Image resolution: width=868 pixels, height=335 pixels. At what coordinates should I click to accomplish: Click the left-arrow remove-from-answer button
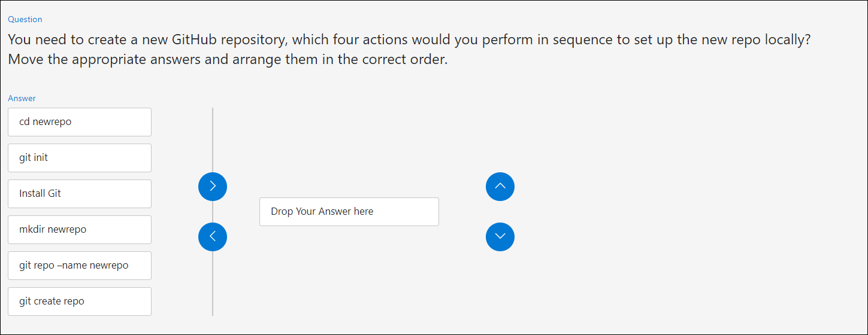213,237
